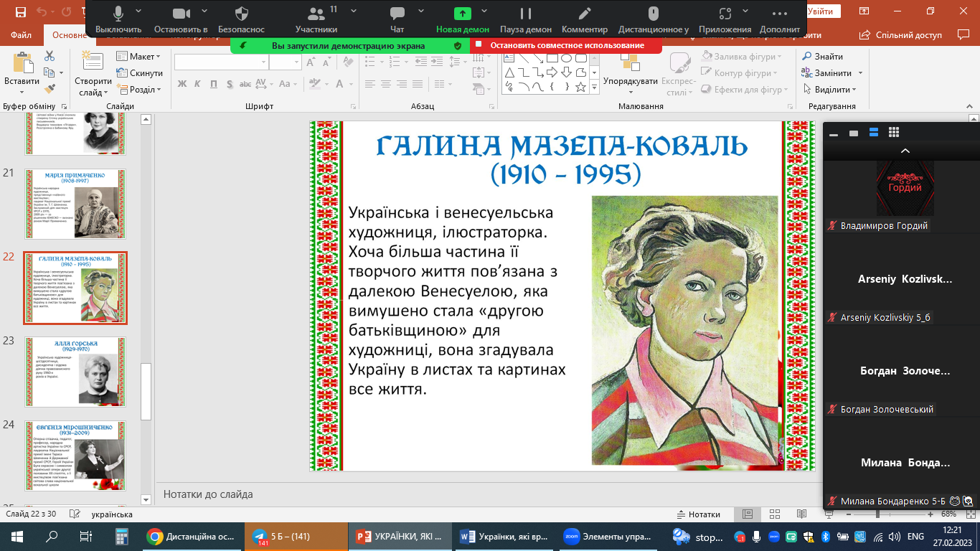This screenshot has height=551, width=980.
Task: Pause the screen share
Action: point(526,19)
